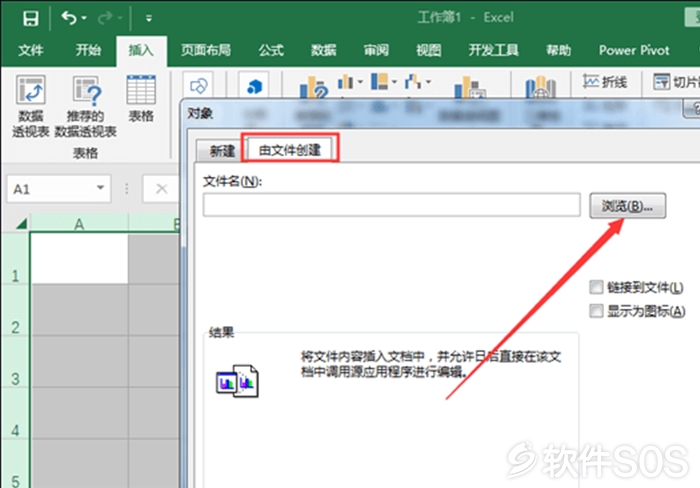Select the 由文件创建 tab
Image resolution: width=700 pixels, height=488 pixels.
coord(290,150)
